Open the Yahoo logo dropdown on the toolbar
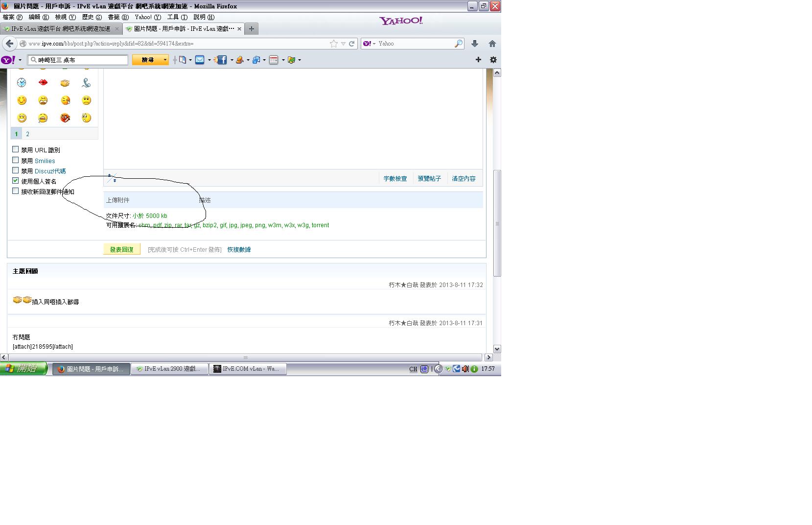 point(20,60)
